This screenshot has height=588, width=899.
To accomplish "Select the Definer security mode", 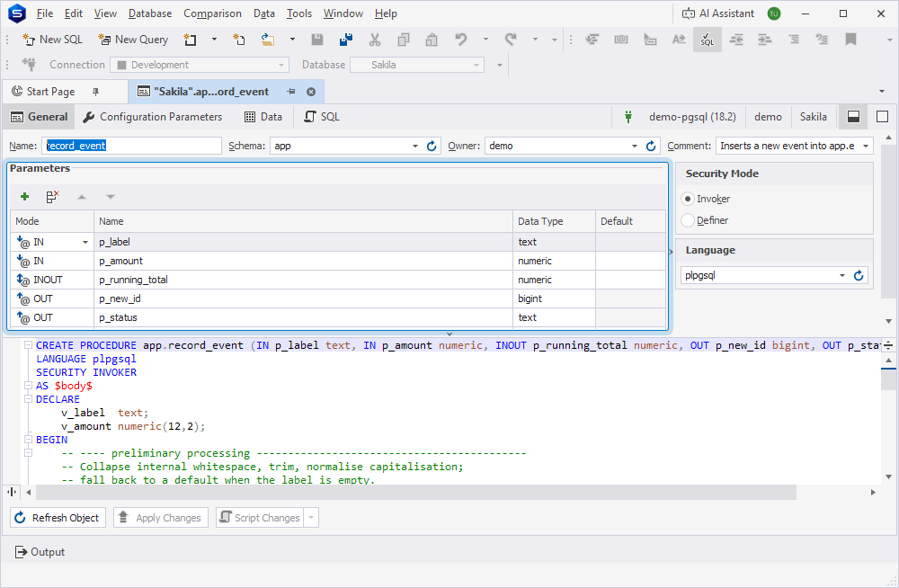I will [x=688, y=220].
